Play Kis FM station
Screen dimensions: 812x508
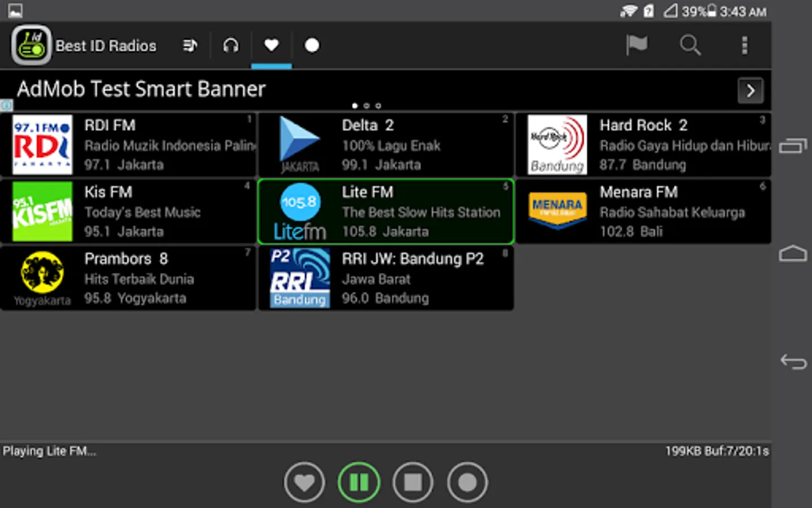pyautogui.click(x=129, y=211)
